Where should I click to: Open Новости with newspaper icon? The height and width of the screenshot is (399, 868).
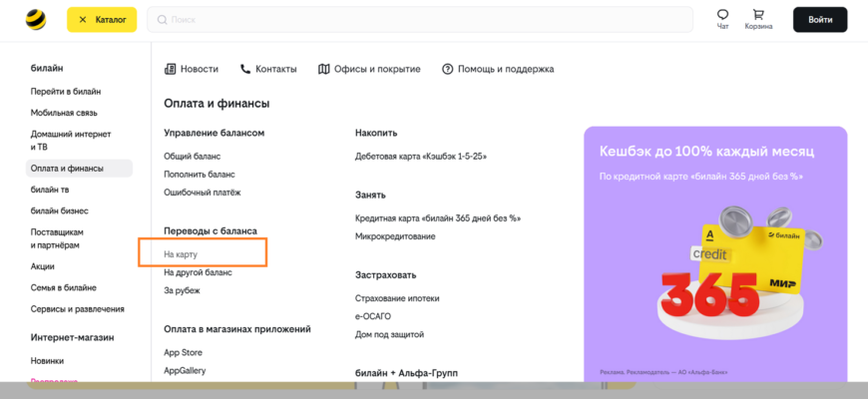point(192,69)
